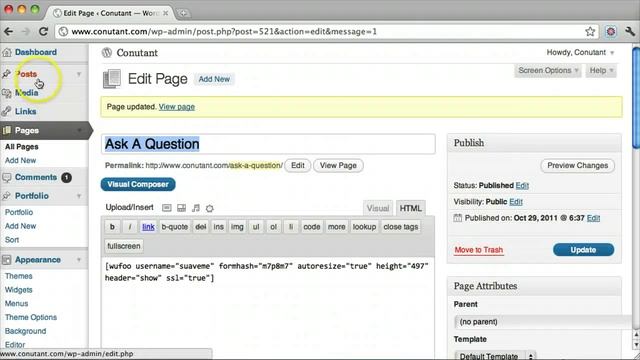Click the code quicktag button
The width and height of the screenshot is (640, 360).
[311, 227]
